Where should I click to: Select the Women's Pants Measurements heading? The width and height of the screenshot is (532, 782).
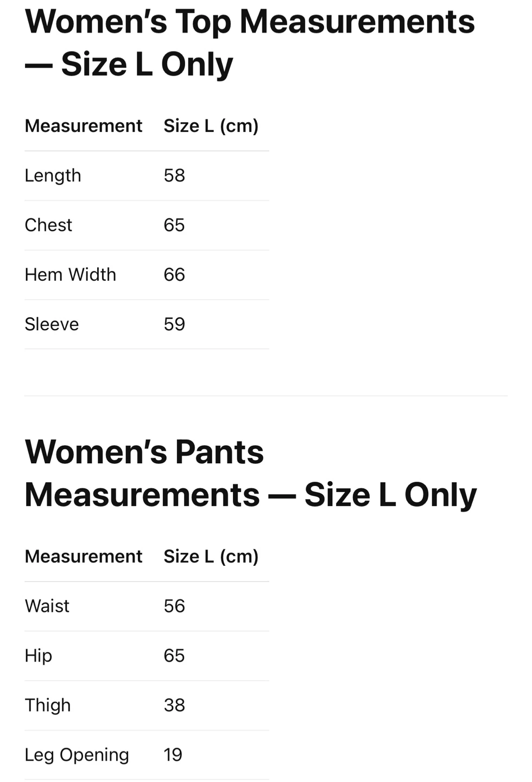251,473
